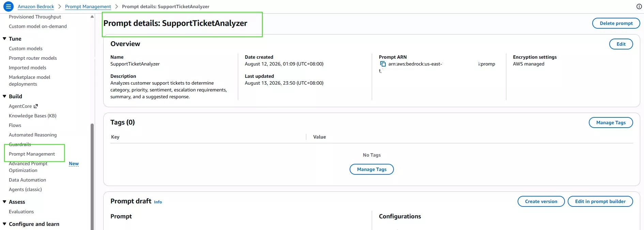Click the Prompt ARN text value
The width and height of the screenshot is (644, 230).
click(437, 67)
